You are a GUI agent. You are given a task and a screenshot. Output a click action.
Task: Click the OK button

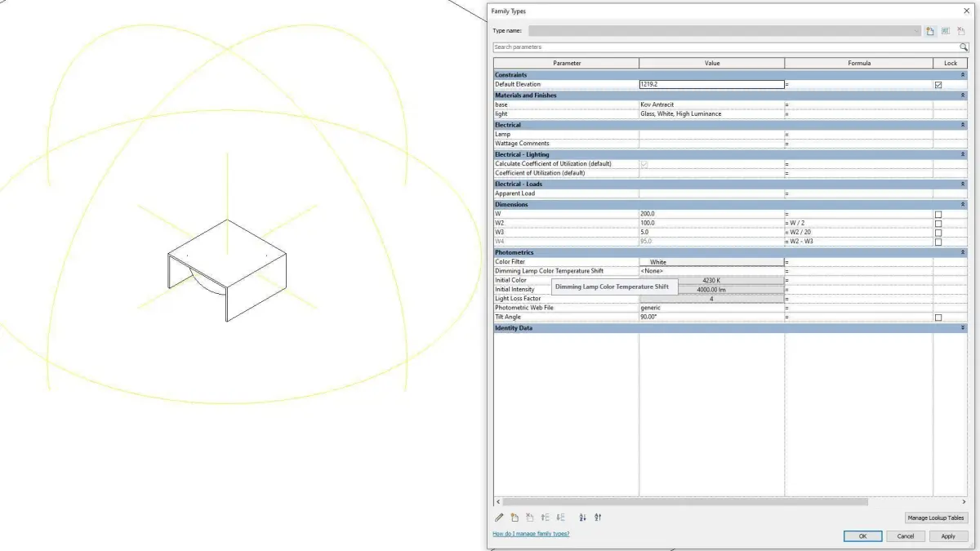[862, 536]
